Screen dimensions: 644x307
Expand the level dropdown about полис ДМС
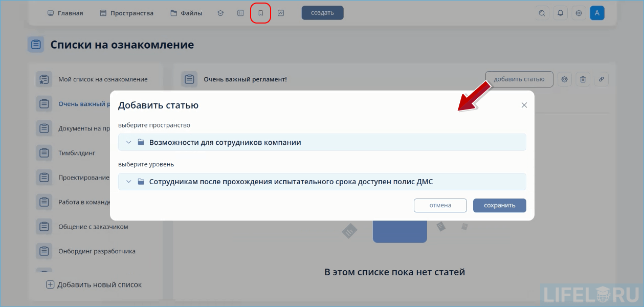point(129,181)
